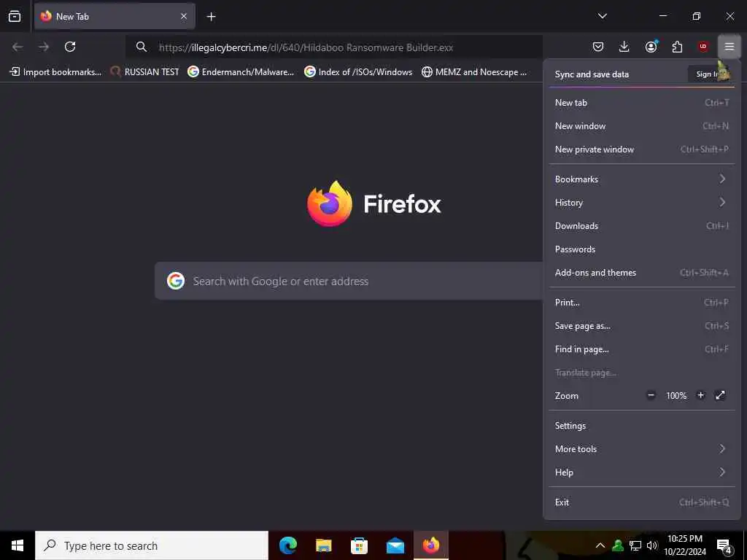Expand the Bookmarks submenu
Image resolution: width=747 pixels, height=560 pixels.
[x=642, y=179]
